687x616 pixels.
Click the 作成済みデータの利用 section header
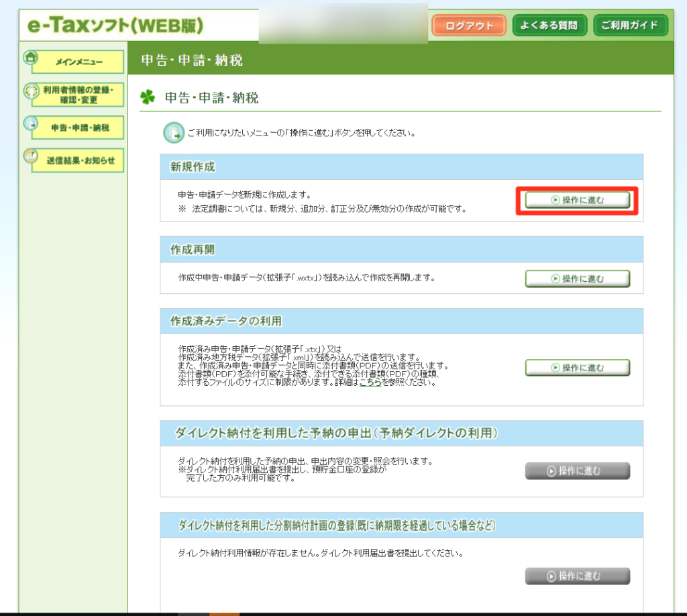tap(401, 321)
